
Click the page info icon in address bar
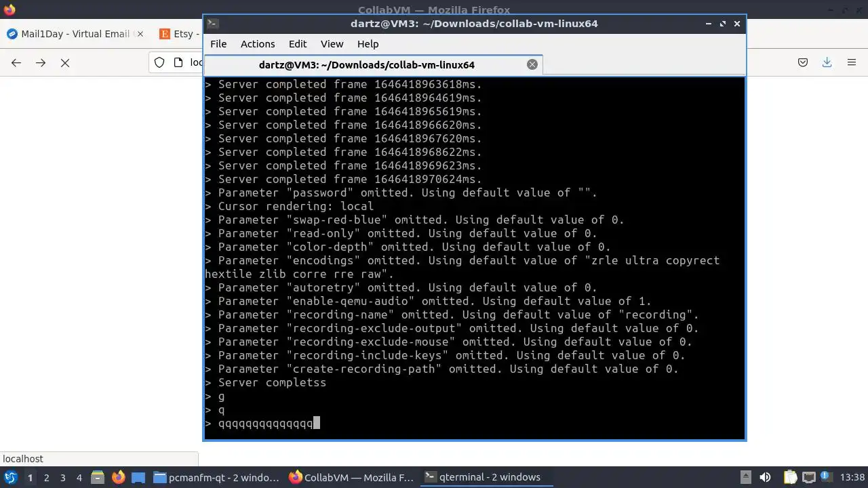pos(178,62)
